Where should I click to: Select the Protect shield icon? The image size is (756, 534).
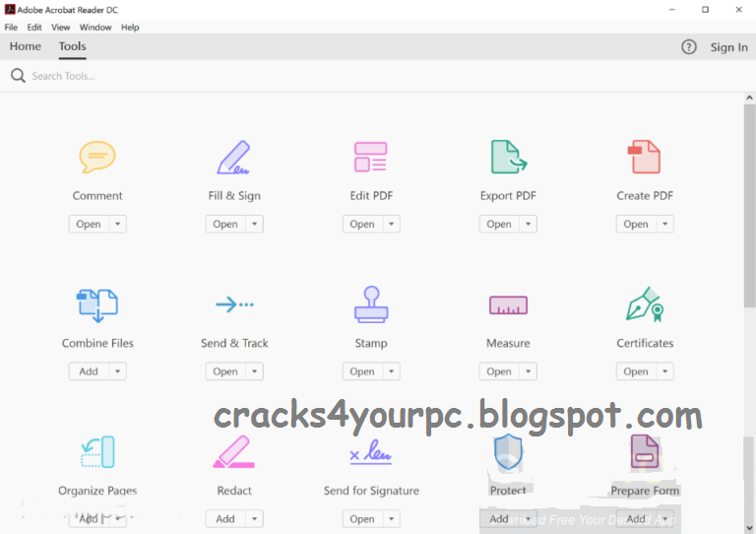tap(508, 452)
